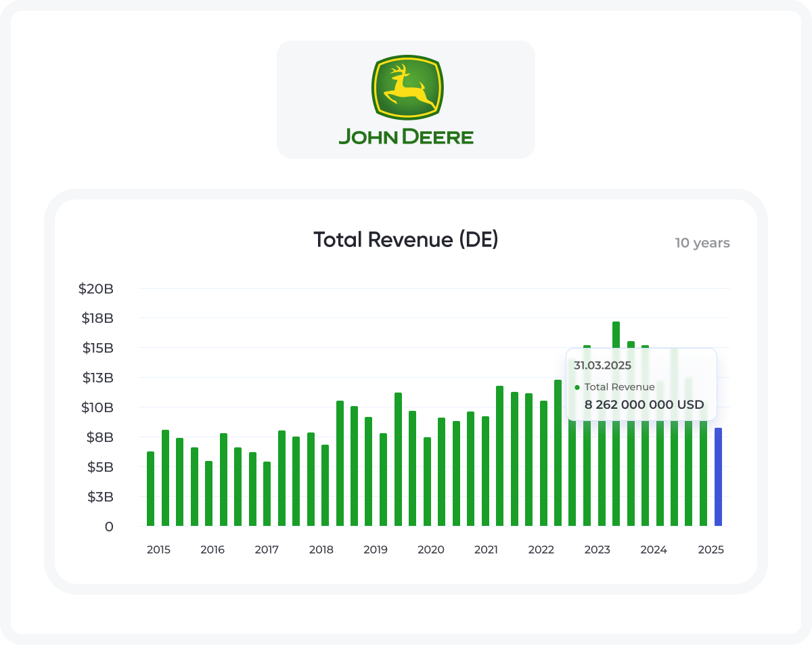812x645 pixels.
Task: Select the 2017 x-axis label
Action: pyautogui.click(x=267, y=550)
